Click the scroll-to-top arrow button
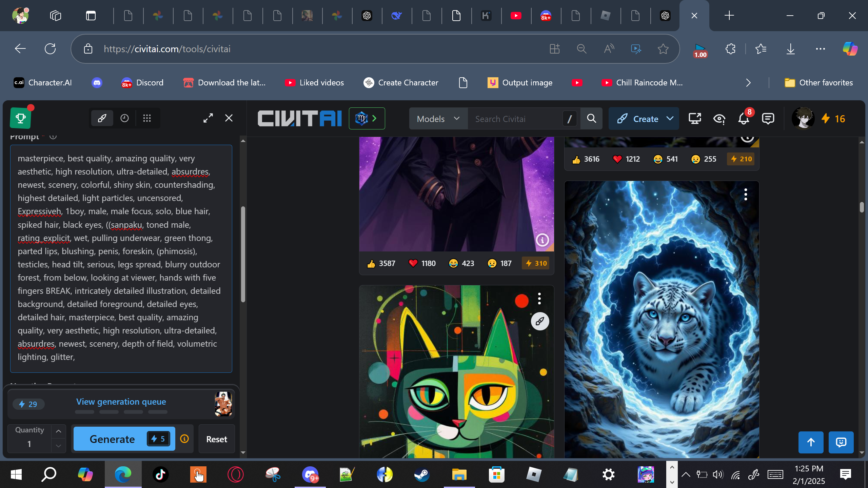Image resolution: width=868 pixels, height=488 pixels. tap(811, 442)
